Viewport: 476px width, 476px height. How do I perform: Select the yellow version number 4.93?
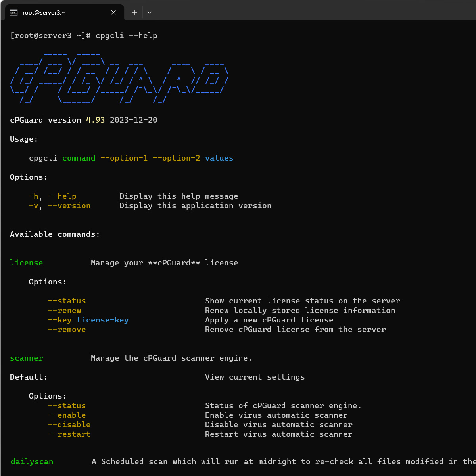point(95,119)
